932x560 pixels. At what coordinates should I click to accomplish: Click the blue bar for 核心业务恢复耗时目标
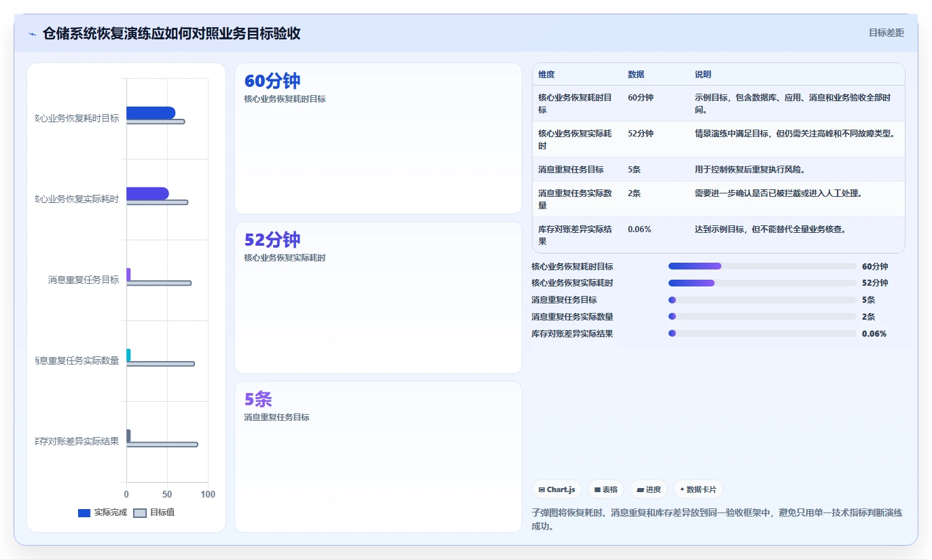point(151,113)
